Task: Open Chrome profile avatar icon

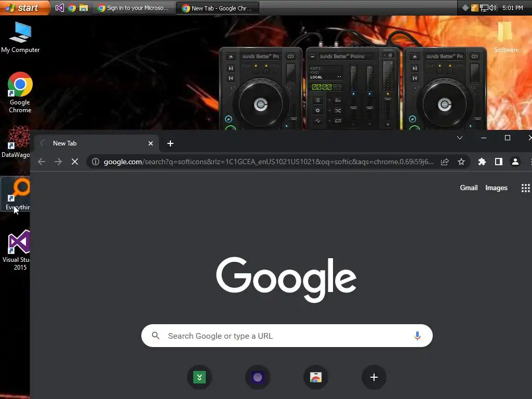Action: [515, 162]
